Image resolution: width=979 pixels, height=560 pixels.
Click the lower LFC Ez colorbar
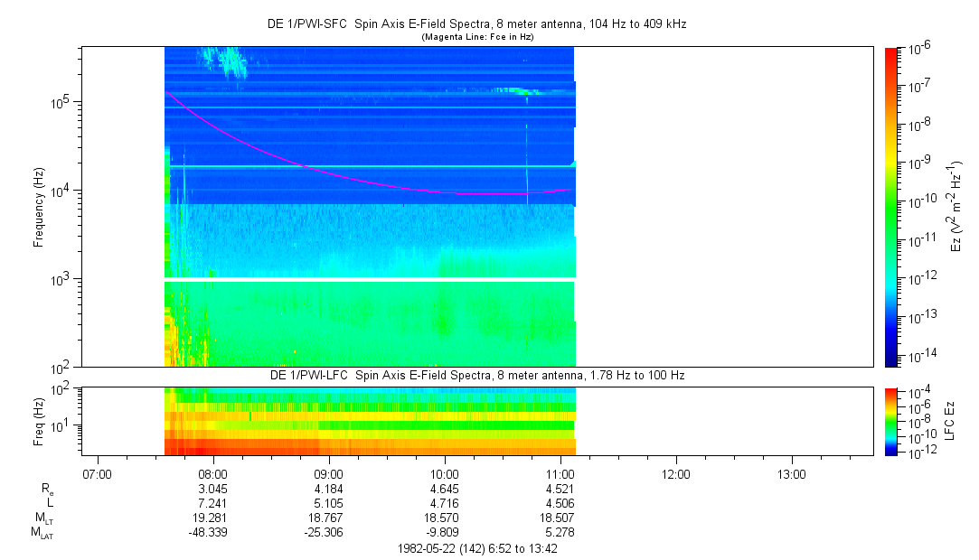tap(892, 420)
